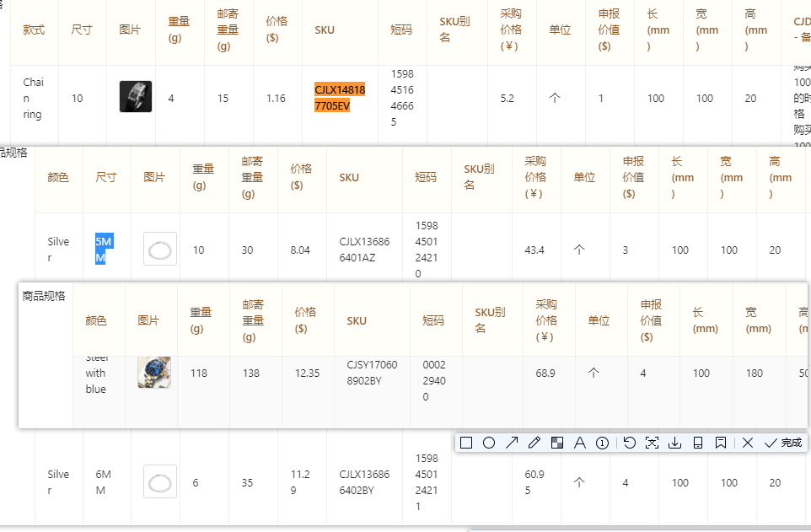The height and width of the screenshot is (532, 811).
Task: Add a numbered step marker
Action: (602, 443)
